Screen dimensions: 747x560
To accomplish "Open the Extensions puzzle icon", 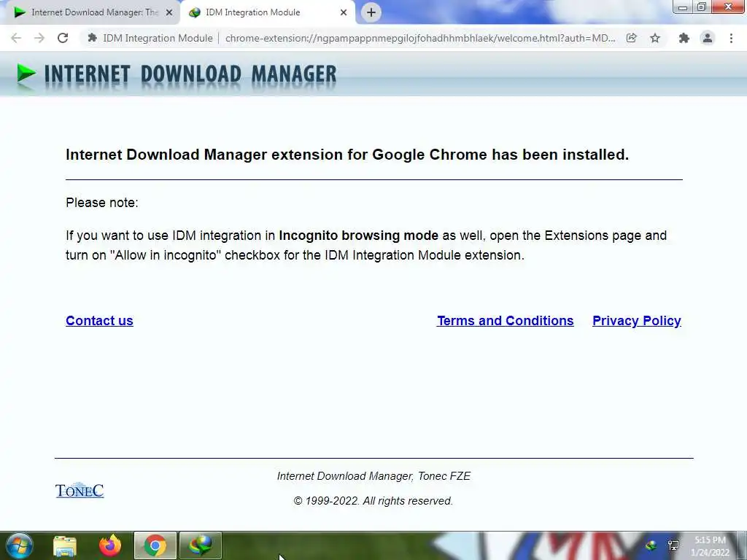I will click(x=684, y=38).
